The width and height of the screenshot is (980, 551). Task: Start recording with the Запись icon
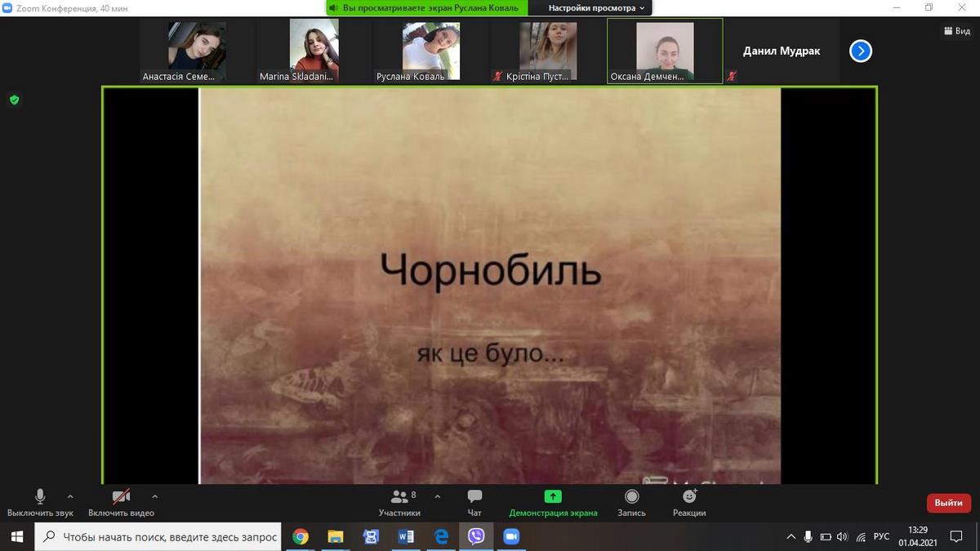click(631, 497)
